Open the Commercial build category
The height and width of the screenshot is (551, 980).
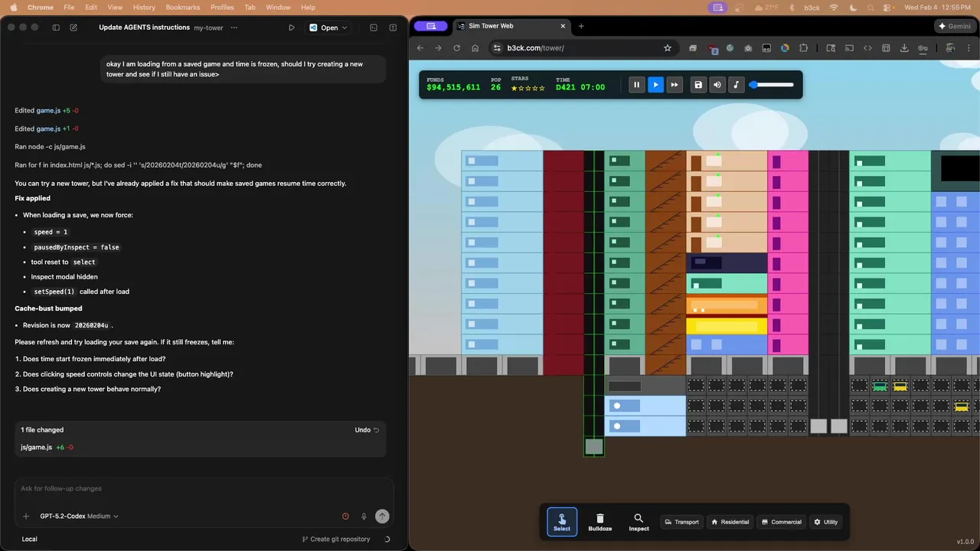[781, 522]
